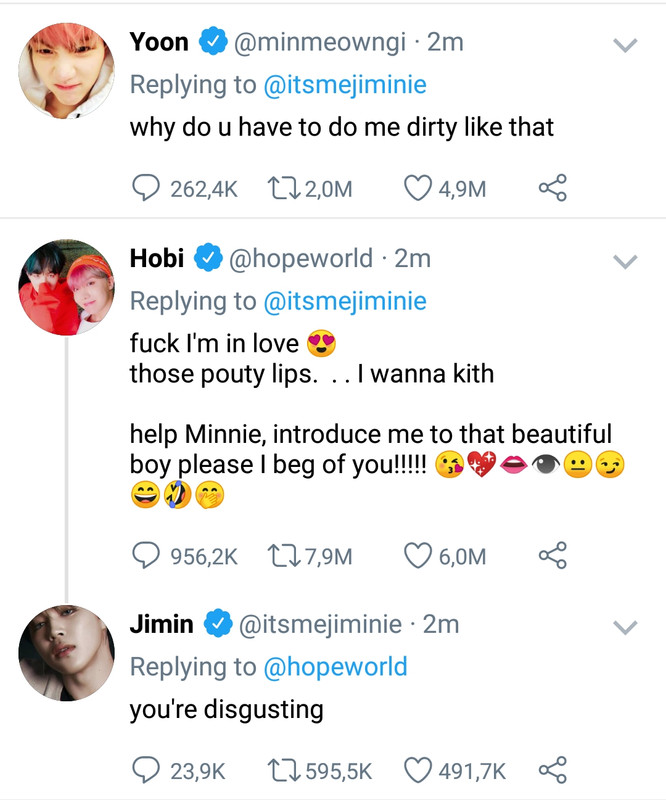The height and width of the screenshot is (800, 666).
Task: Open dropdown chevron on Jimin's tweet
Action: 625,628
